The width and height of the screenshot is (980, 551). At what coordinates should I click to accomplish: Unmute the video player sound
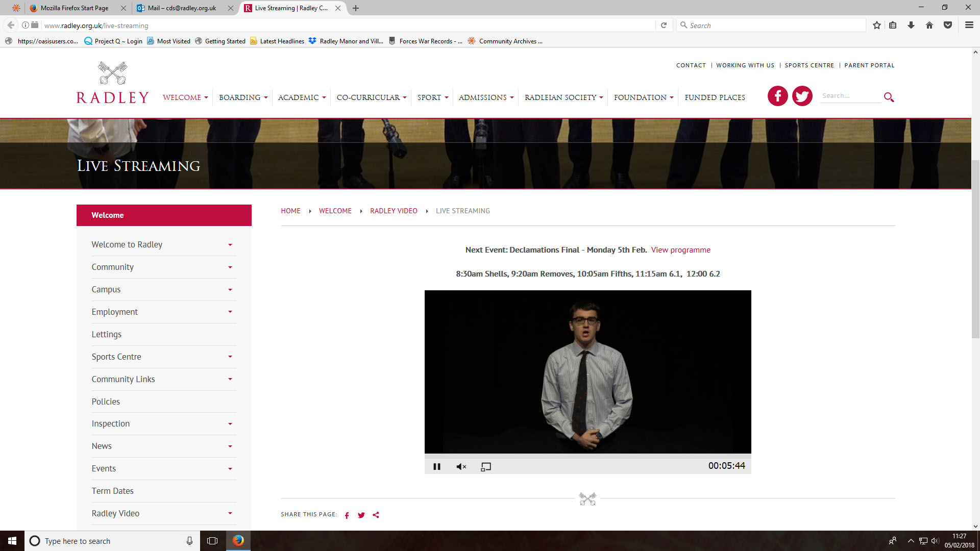461,466
